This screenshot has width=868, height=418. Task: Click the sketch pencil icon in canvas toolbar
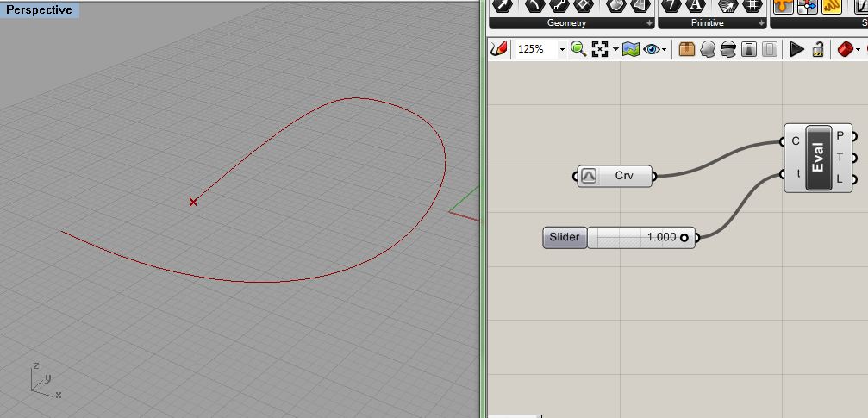pyautogui.click(x=498, y=49)
